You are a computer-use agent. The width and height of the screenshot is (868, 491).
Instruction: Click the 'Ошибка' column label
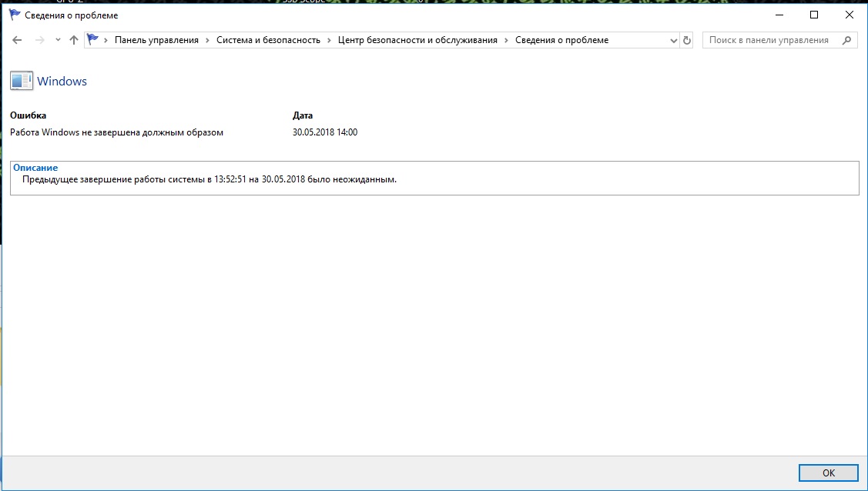point(28,115)
